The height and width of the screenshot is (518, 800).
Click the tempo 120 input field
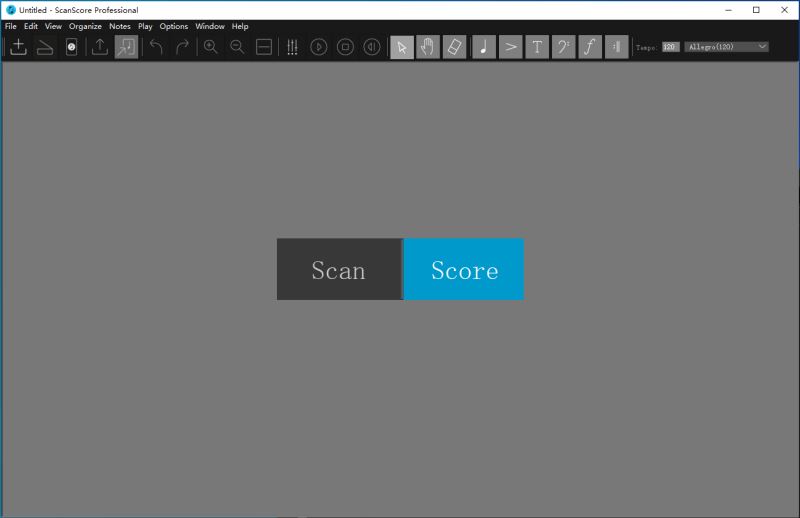pos(670,47)
